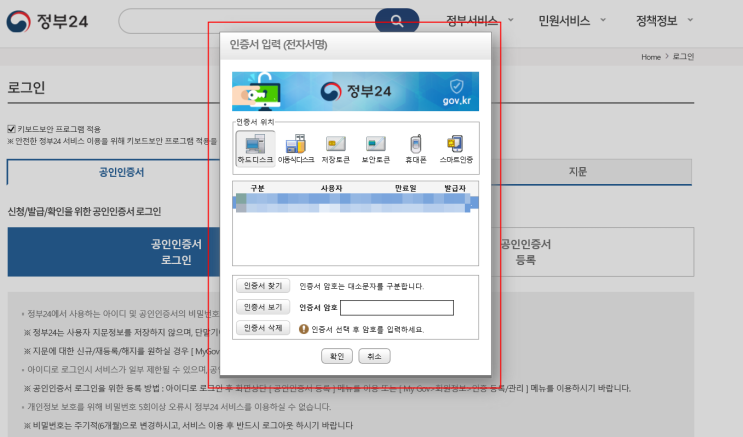This screenshot has height=437, width=743.
Task: Toggle the 키보드보안 프로그램 적용 checkbox
Action: pyautogui.click(x=11, y=129)
